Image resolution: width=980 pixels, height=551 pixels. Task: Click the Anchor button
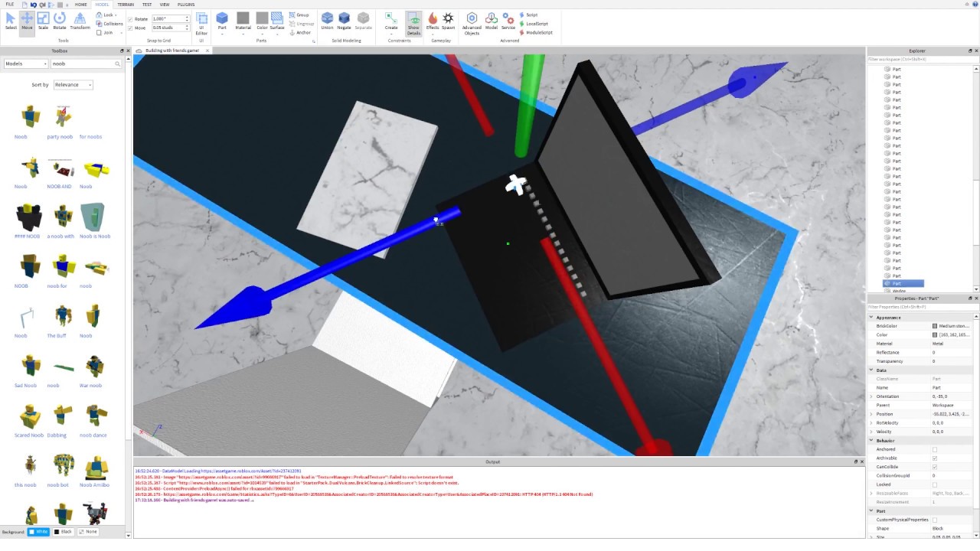(301, 33)
